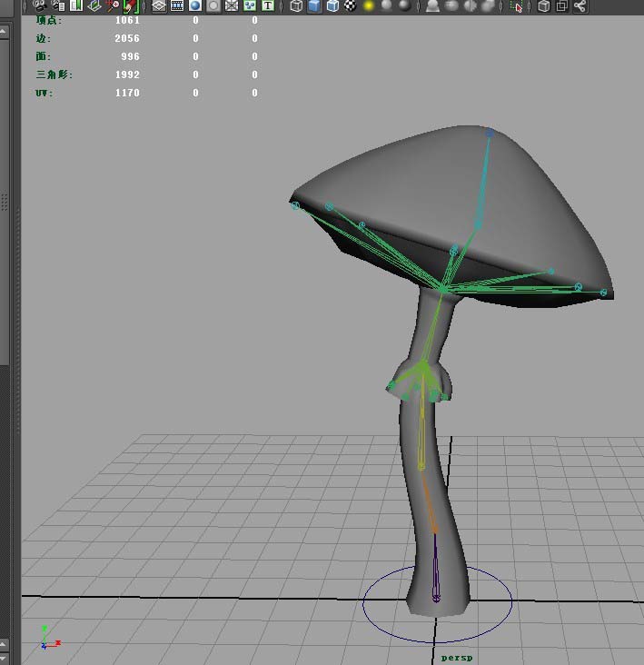This screenshot has width=644, height=665.
Task: Select smooth shade all blue cube
Action: click(314, 5)
